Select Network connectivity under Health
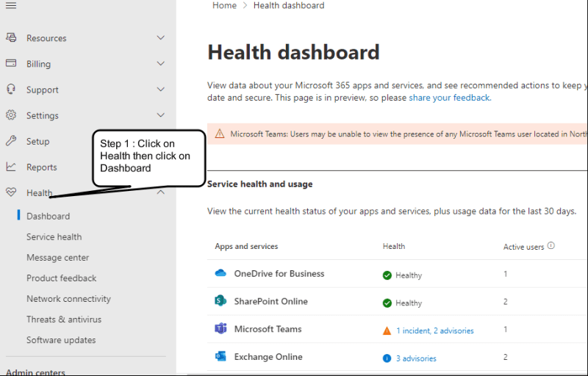 [68, 298]
